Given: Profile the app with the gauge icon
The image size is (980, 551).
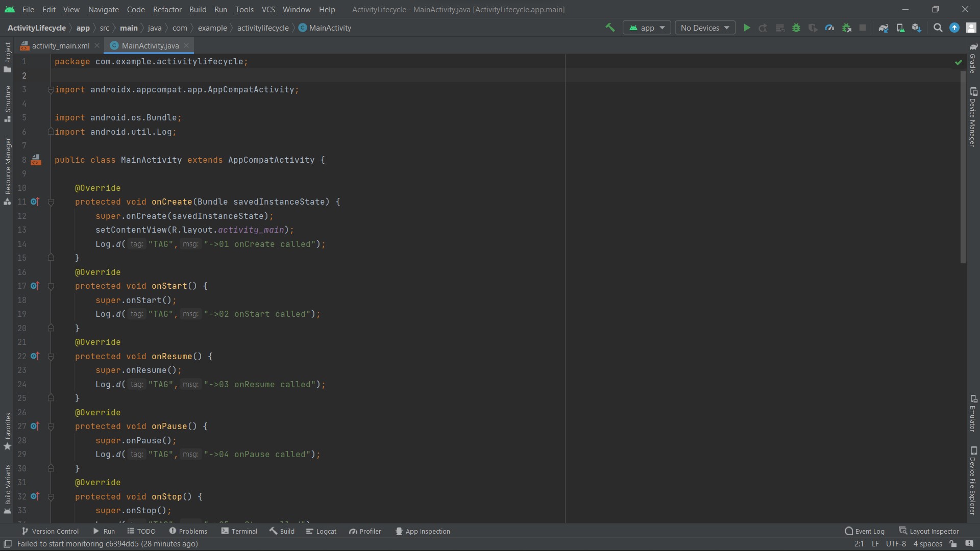Looking at the screenshot, I should click(830, 28).
